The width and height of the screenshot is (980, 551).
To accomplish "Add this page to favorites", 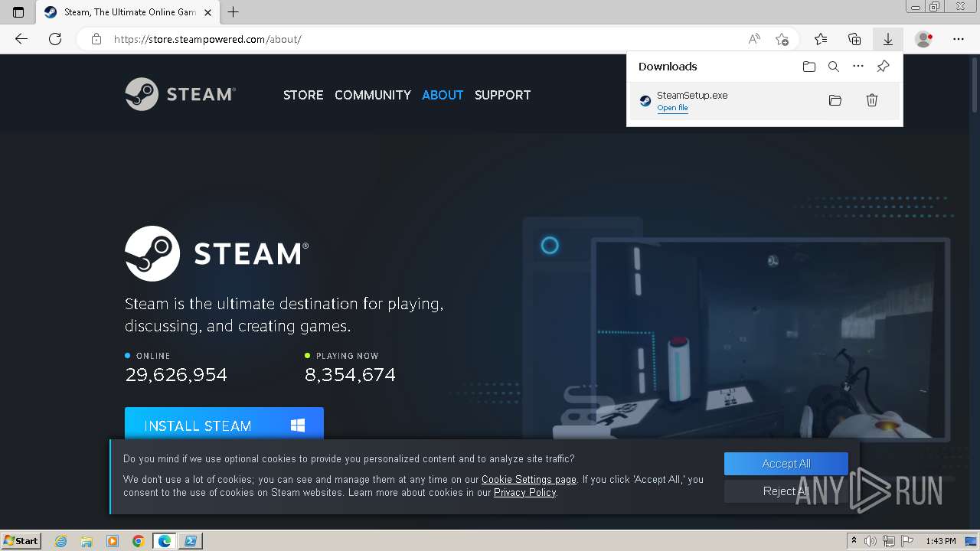I will coord(782,39).
